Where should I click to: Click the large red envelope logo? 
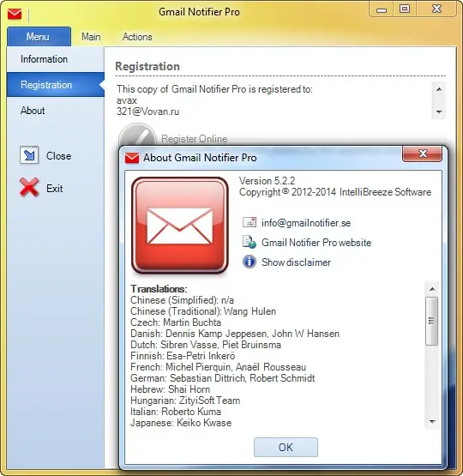click(180, 226)
